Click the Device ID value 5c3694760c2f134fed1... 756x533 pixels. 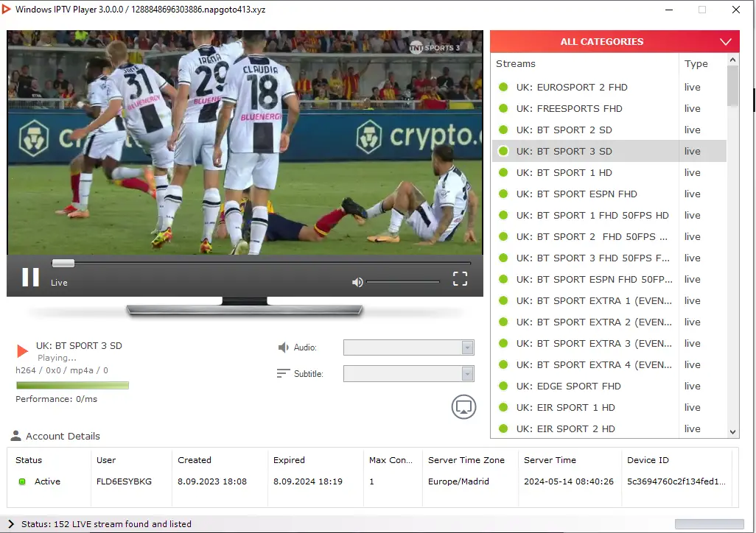tap(676, 481)
